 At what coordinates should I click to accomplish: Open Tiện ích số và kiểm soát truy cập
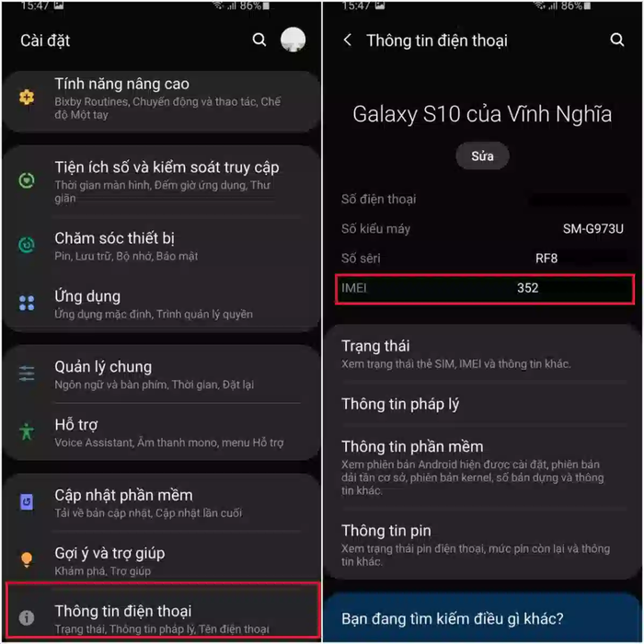(x=162, y=180)
